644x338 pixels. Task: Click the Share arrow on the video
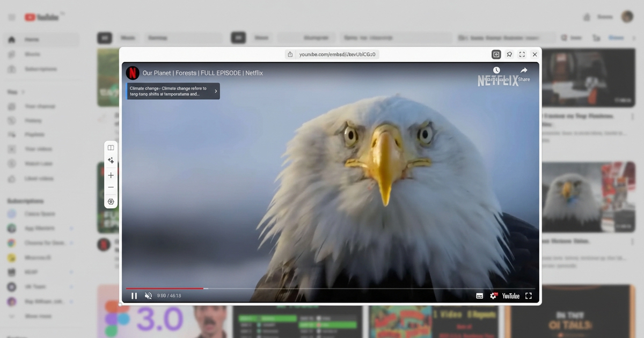tap(524, 71)
